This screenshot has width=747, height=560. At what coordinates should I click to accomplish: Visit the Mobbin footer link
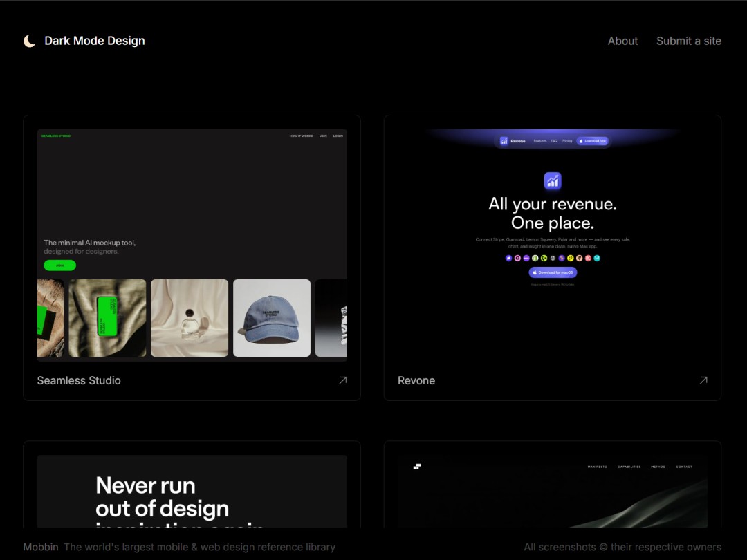(x=41, y=547)
